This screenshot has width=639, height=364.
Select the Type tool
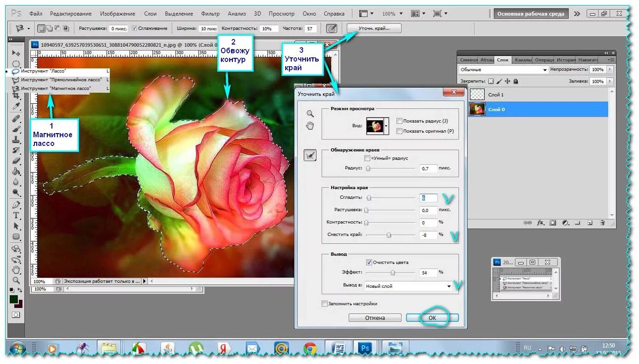point(16,215)
